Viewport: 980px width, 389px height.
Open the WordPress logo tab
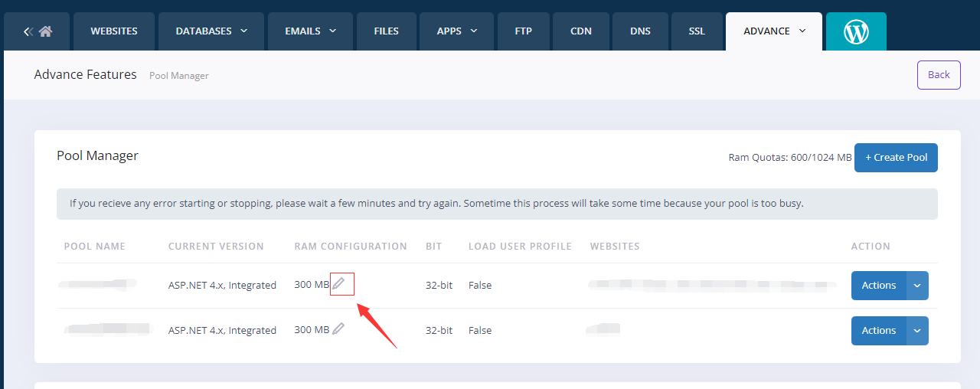click(x=856, y=31)
